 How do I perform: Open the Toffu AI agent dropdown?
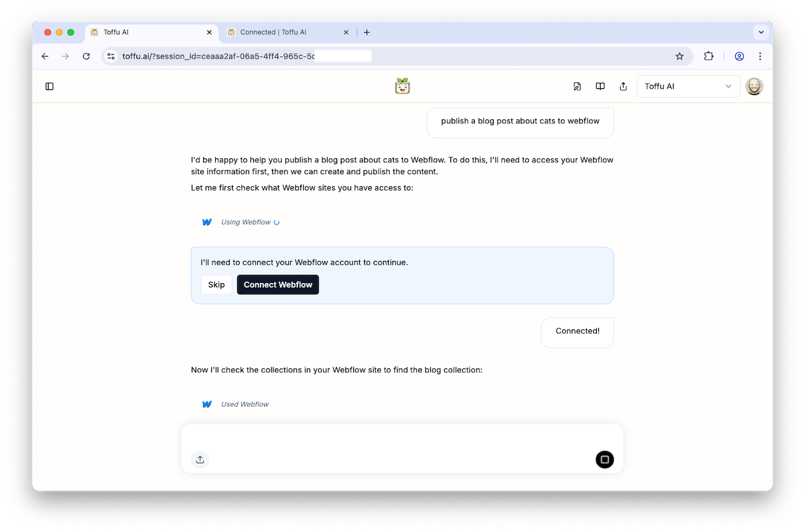pos(689,86)
